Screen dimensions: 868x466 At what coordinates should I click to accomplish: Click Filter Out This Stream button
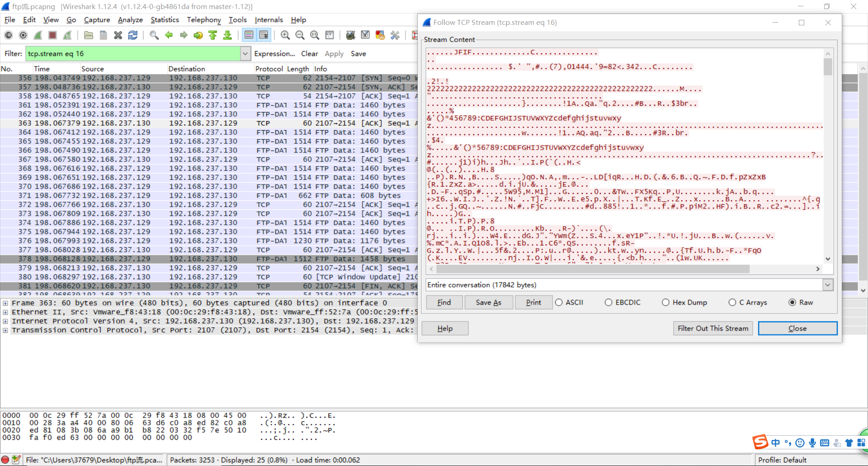713,329
